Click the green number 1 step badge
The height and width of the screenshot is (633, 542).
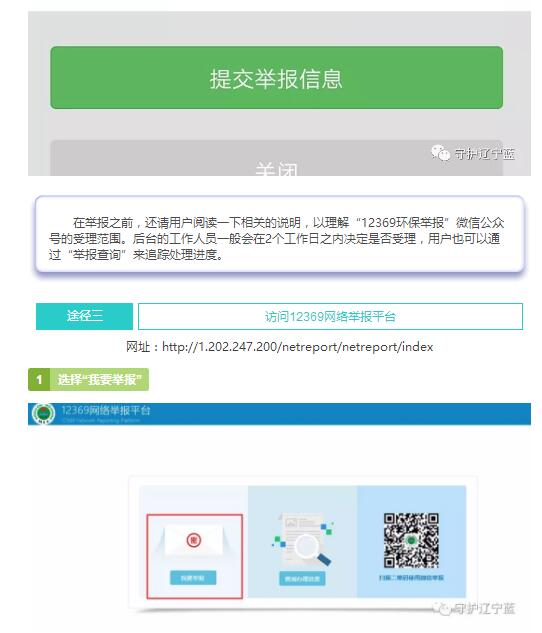tap(39, 379)
